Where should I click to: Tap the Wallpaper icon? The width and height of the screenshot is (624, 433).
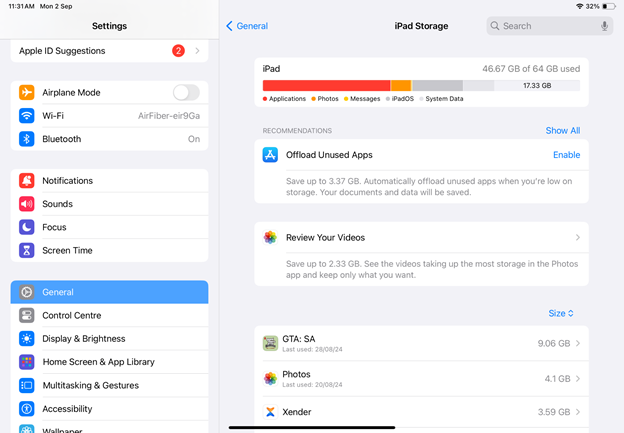[27, 429]
